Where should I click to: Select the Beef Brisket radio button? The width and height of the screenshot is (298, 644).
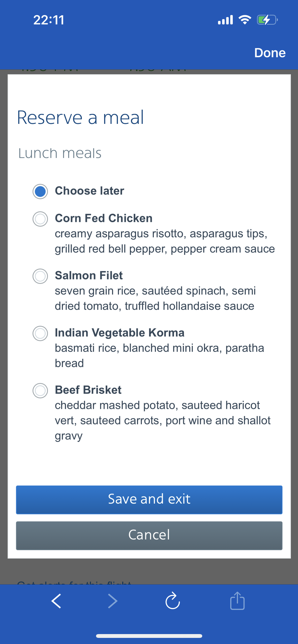40,391
